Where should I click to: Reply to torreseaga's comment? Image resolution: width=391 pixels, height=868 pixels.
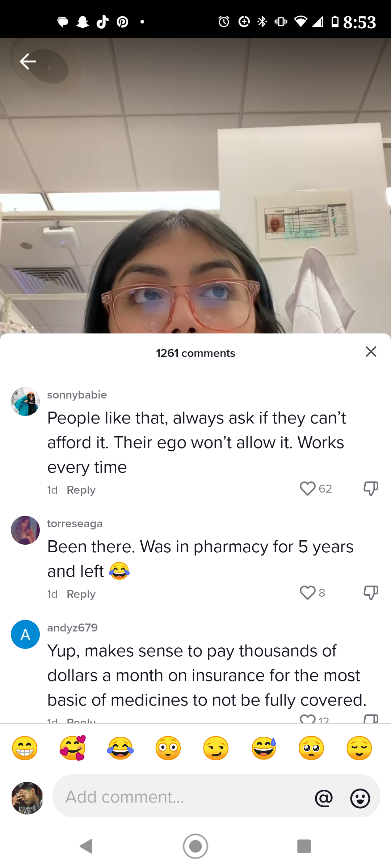coord(81,594)
